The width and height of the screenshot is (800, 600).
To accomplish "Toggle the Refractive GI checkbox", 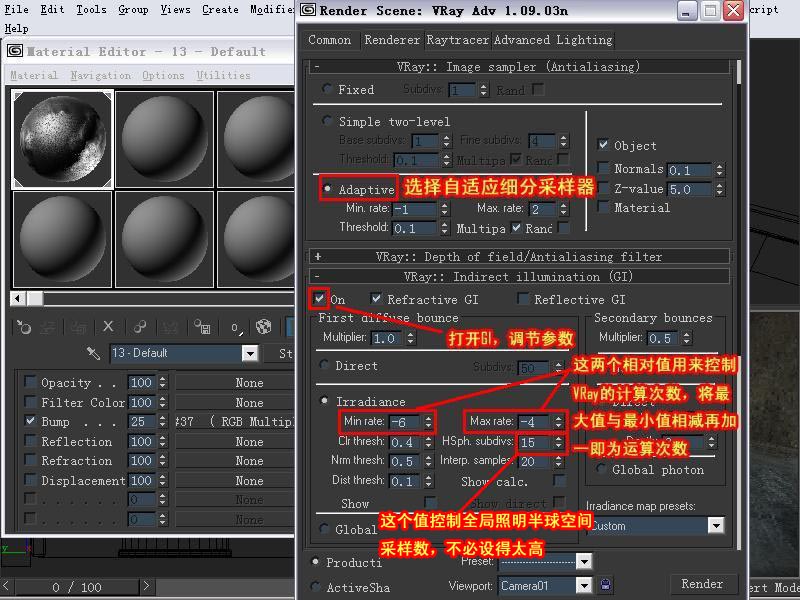I will (x=376, y=298).
